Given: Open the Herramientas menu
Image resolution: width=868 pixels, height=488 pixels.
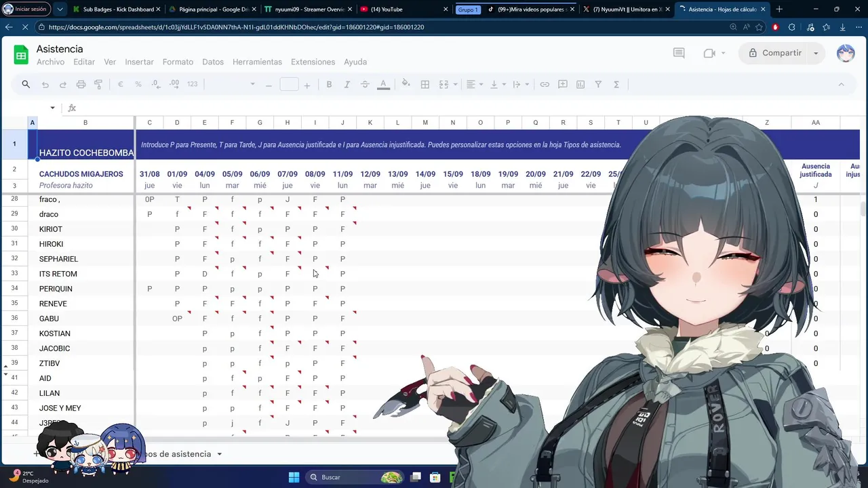Looking at the screenshot, I should coord(257,62).
